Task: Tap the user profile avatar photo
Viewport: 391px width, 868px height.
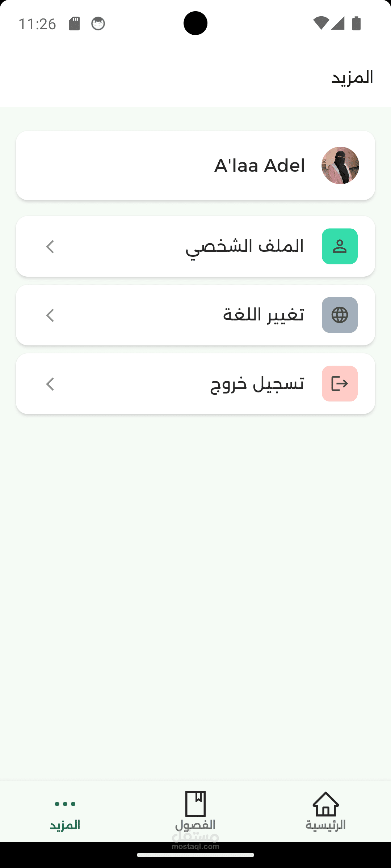Action: point(340,166)
